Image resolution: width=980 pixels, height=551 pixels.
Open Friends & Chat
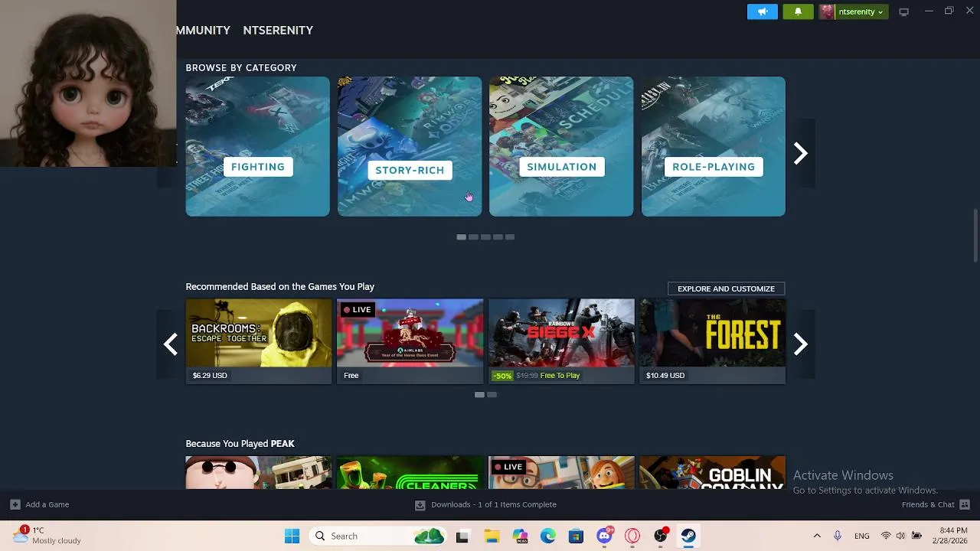(928, 504)
